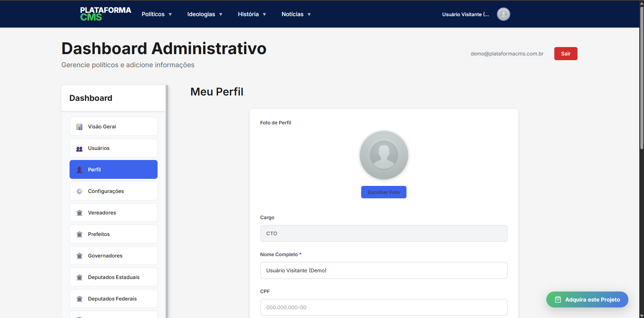
Task: Select Governadores in the dashboard menu
Action: [114, 255]
